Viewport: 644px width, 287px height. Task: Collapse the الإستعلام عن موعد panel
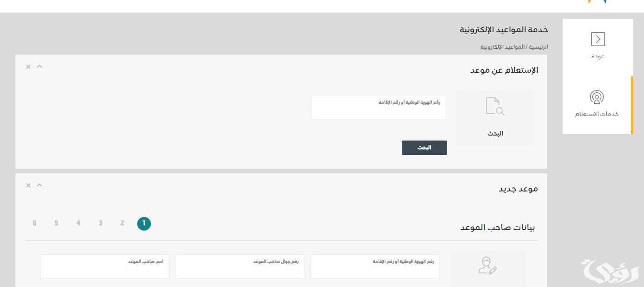pos(40,66)
